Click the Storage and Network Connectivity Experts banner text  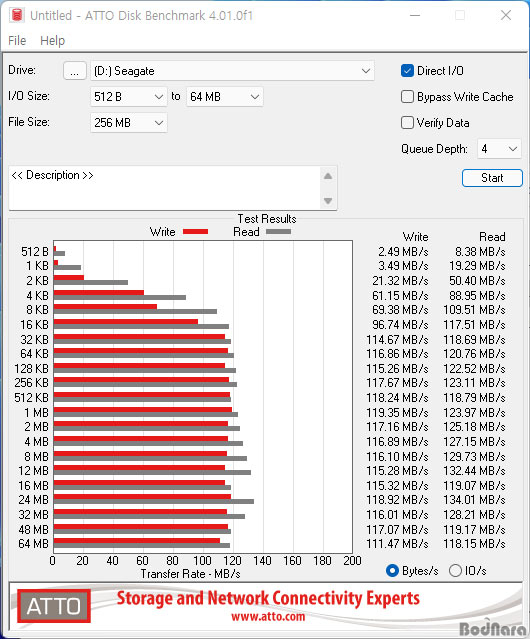tap(268, 599)
